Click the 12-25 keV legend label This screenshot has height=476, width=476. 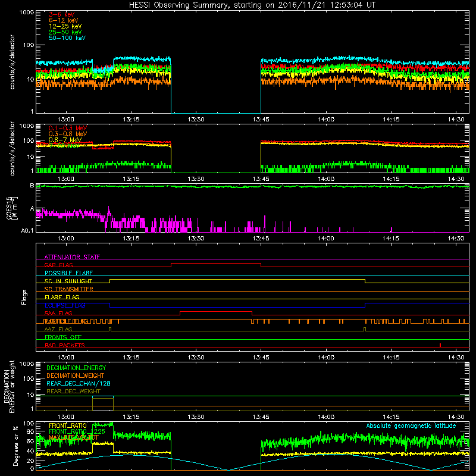[65, 26]
